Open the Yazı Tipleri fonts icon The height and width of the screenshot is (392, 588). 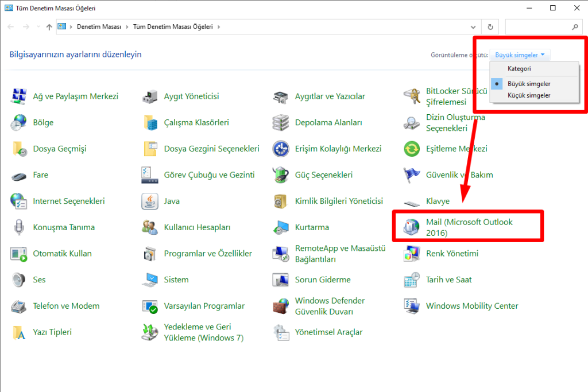pyautogui.click(x=19, y=332)
